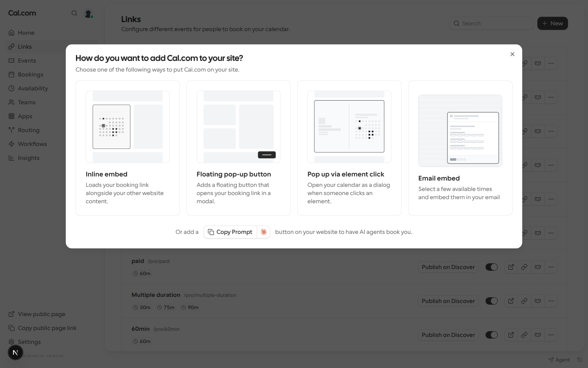Toggle the paid event switch

click(492, 267)
